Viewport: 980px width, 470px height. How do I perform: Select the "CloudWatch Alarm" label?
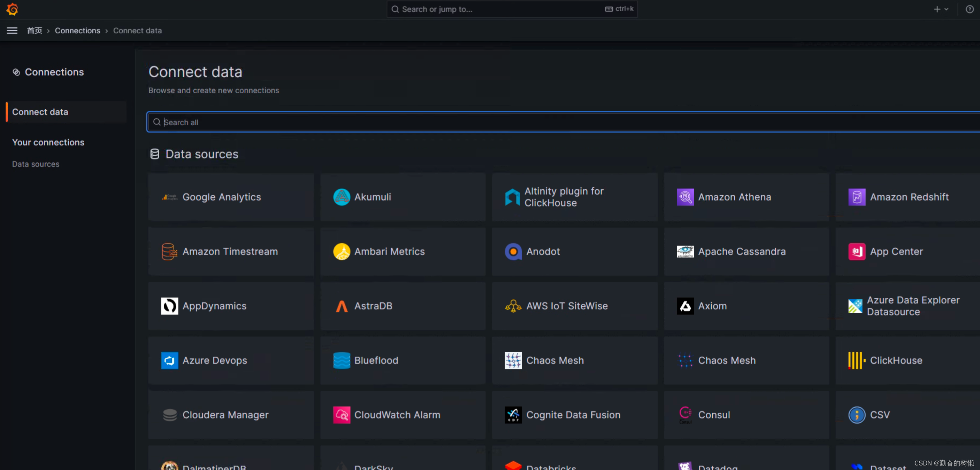click(397, 415)
